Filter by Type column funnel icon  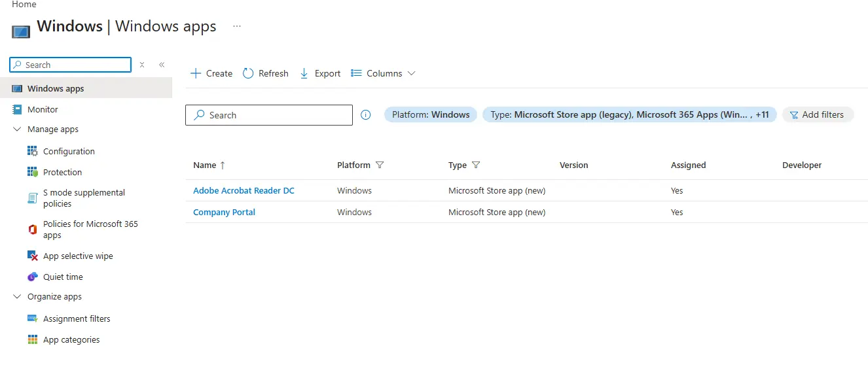pyautogui.click(x=476, y=165)
